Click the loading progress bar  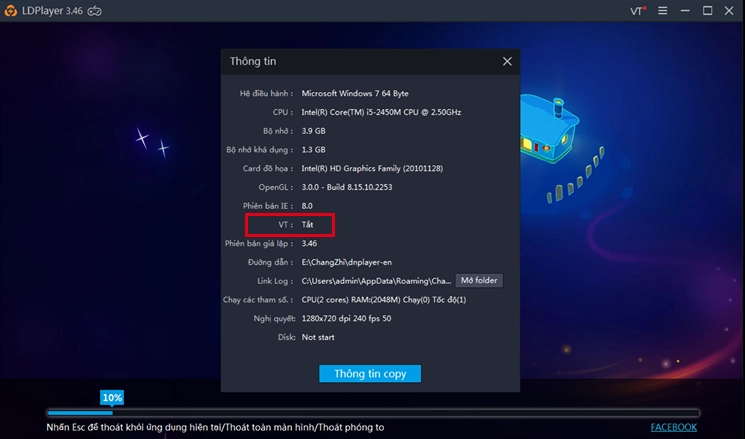pyautogui.click(x=372, y=412)
